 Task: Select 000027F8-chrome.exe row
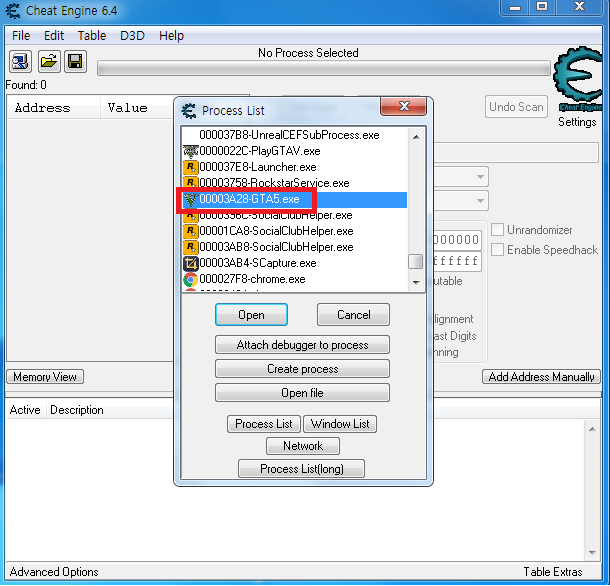coord(294,279)
